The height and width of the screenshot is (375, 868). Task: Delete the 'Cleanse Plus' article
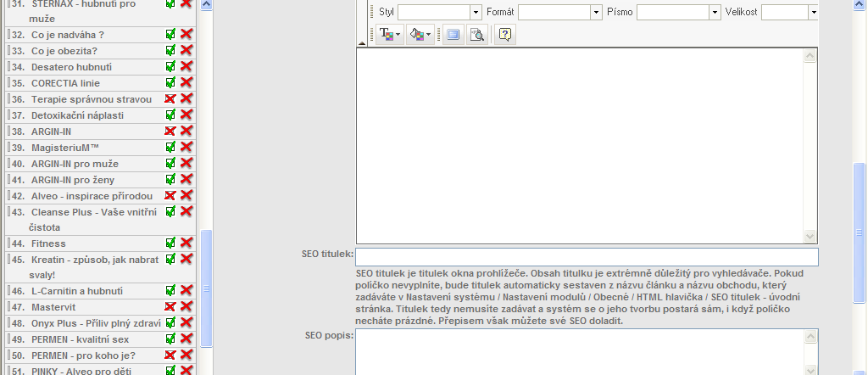(x=186, y=211)
